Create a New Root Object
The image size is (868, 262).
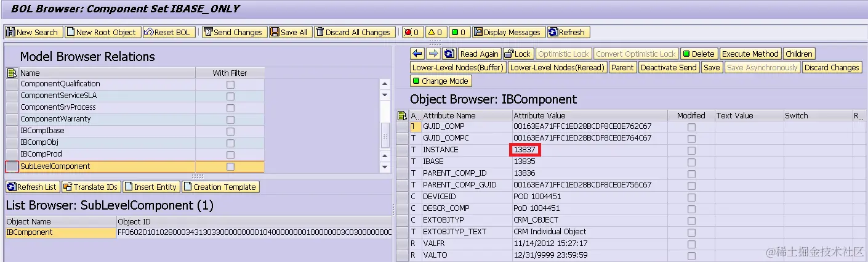point(102,32)
